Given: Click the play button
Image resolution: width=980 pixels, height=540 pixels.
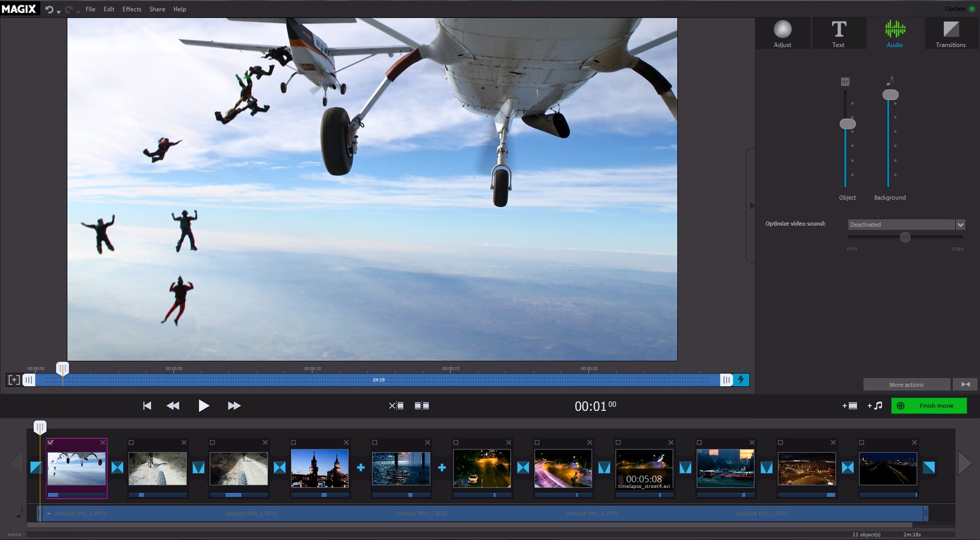Looking at the screenshot, I should point(203,405).
